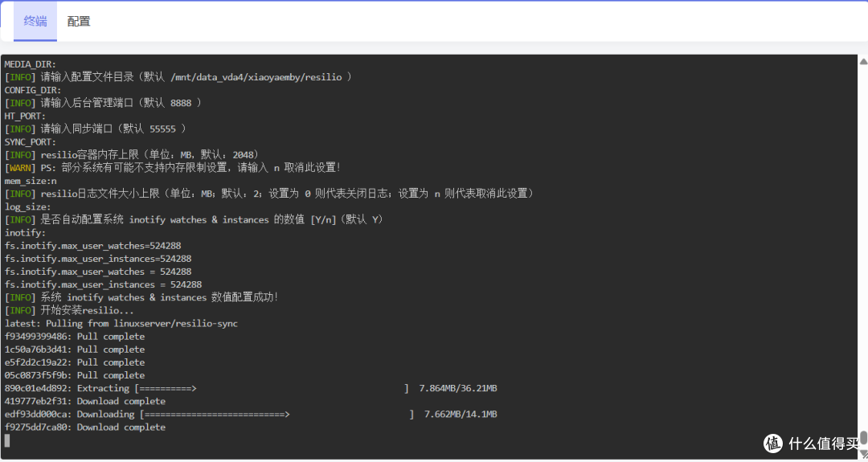Screen dimensions: 868x462
Task: Switch to the 终端 tab
Action: [x=35, y=21]
